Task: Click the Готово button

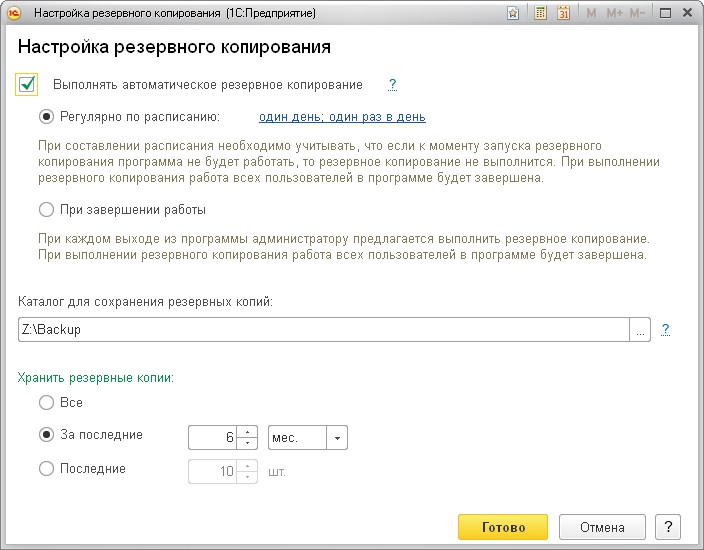Action: (502, 527)
